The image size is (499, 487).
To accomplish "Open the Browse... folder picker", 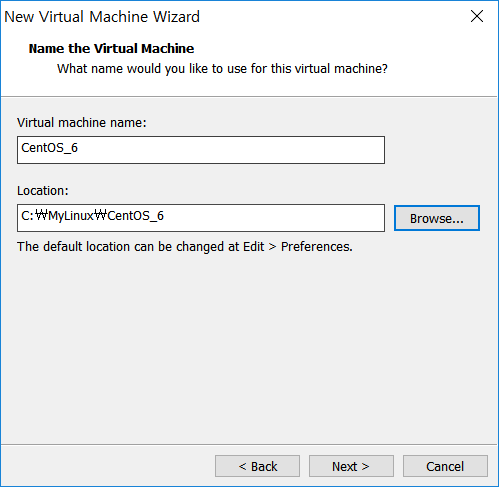I will pos(437,218).
